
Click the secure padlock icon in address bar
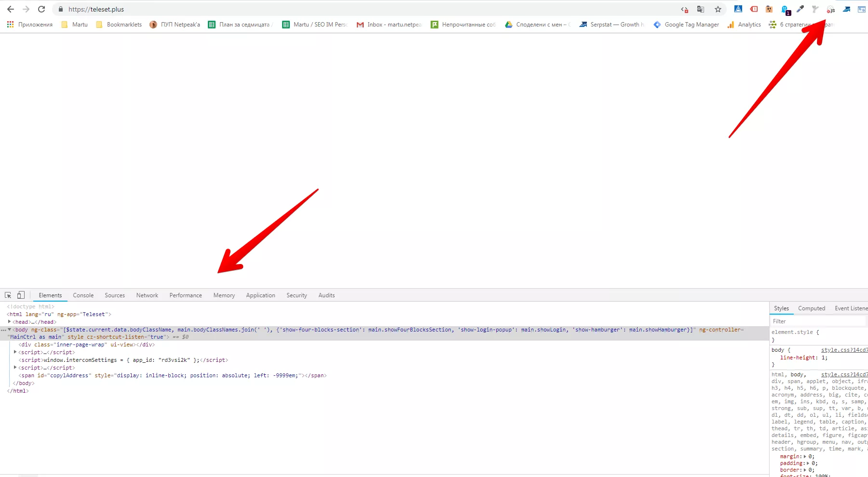[60, 9]
